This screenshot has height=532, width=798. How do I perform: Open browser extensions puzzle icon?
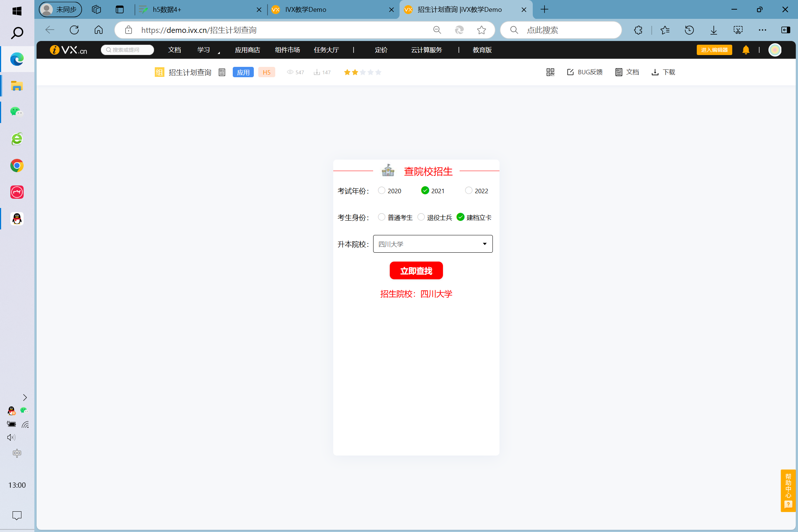638,30
